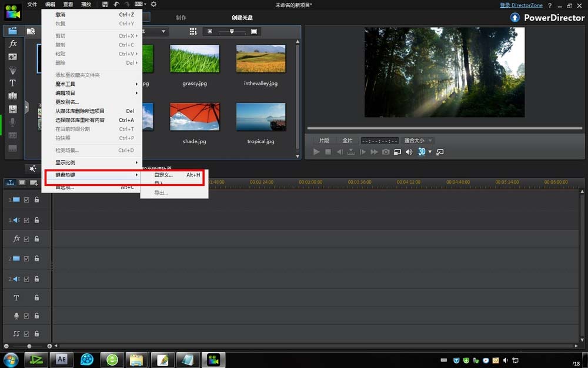
Task: Click the save project floppy icon
Action: click(105, 5)
